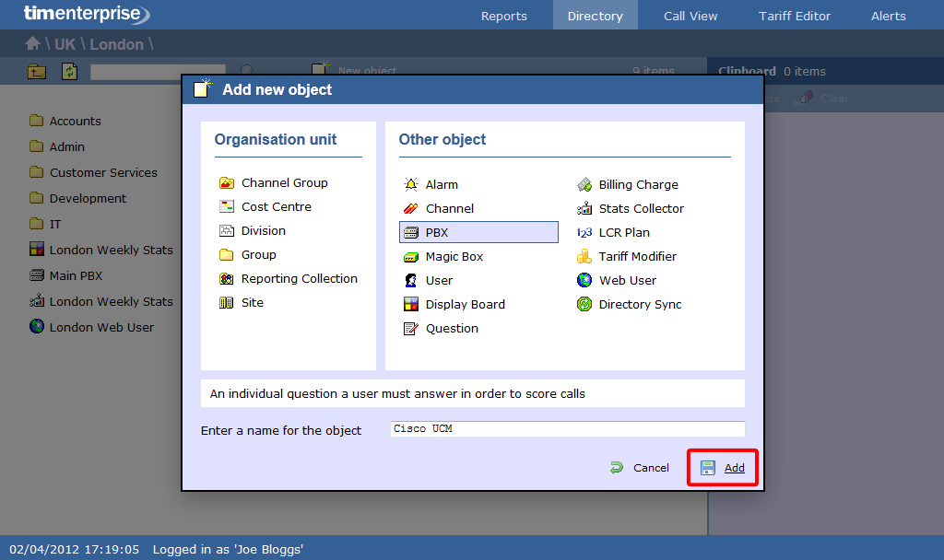Open the Directory tab

click(595, 16)
